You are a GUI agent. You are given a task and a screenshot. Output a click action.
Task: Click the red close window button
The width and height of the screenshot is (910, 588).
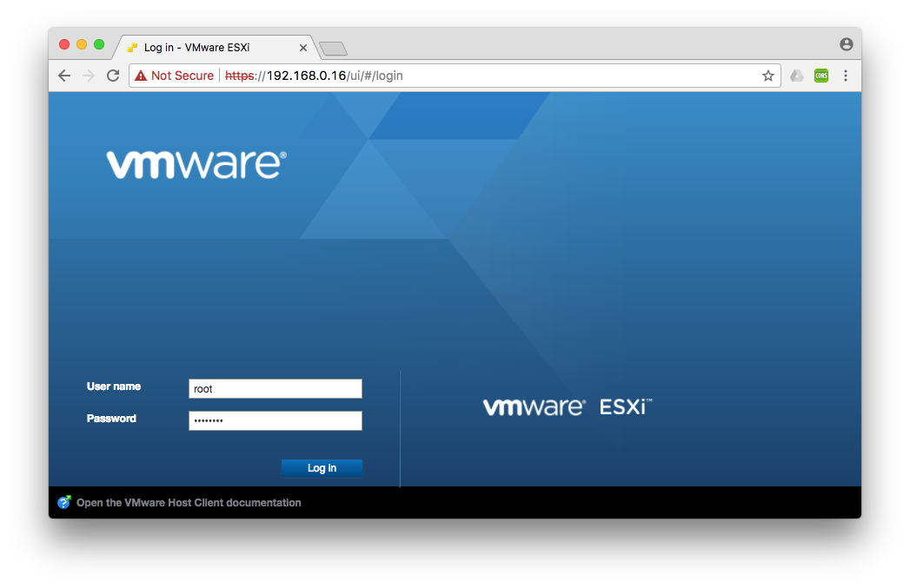[x=64, y=44]
